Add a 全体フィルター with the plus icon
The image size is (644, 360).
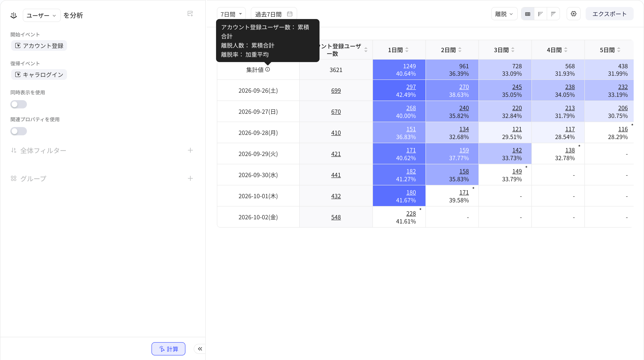click(x=190, y=150)
